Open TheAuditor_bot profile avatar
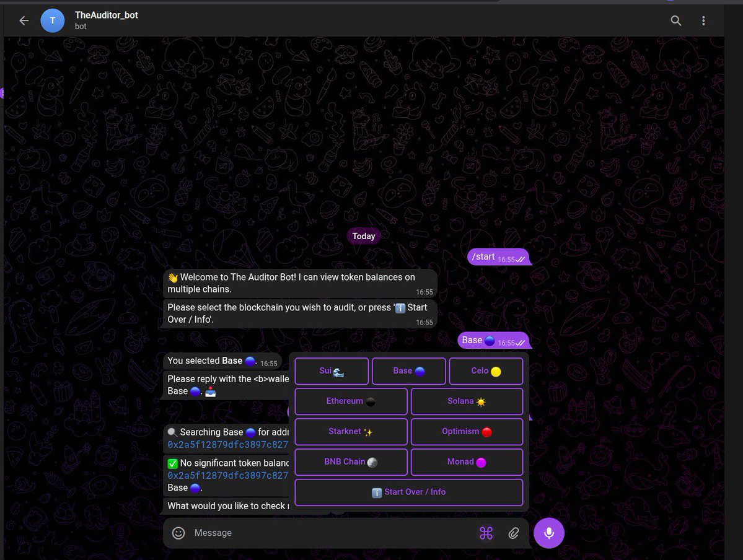 (x=53, y=20)
